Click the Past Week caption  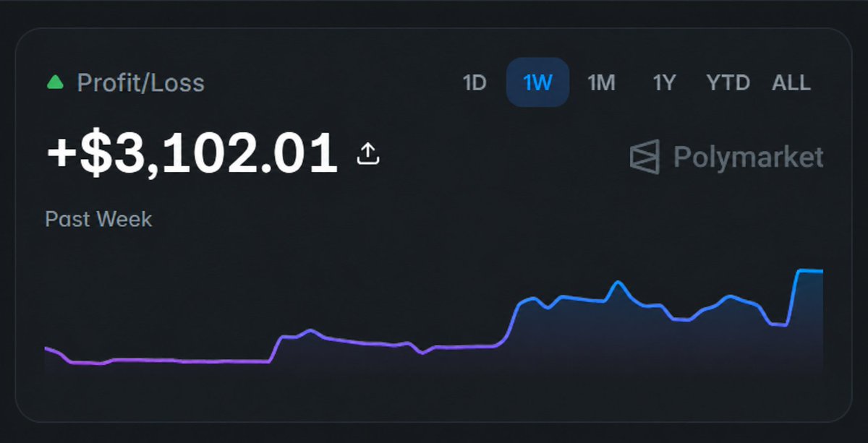coord(98,219)
